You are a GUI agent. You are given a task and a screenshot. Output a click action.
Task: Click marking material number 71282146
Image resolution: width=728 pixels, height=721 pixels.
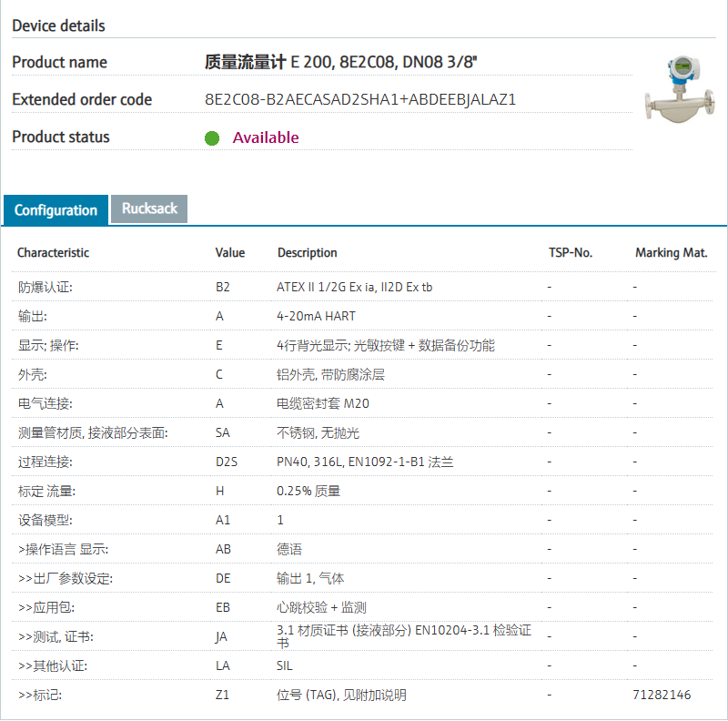tap(662, 695)
